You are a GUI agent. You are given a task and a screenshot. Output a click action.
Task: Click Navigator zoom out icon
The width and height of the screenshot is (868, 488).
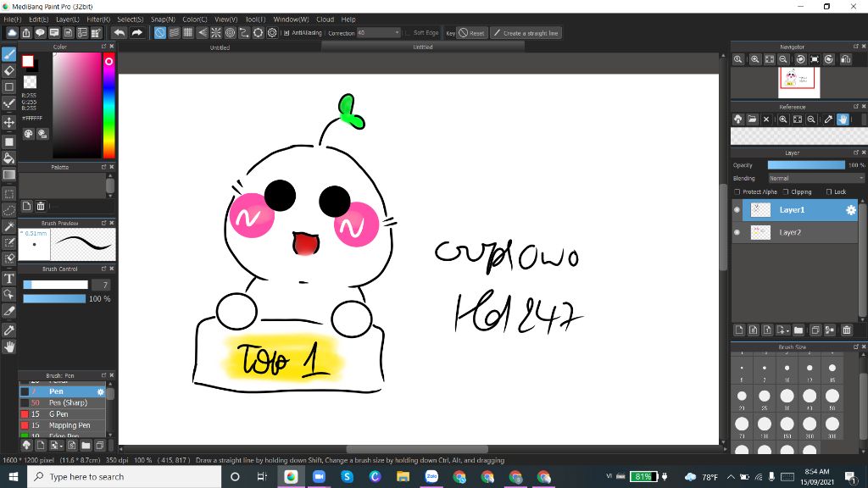coord(783,59)
